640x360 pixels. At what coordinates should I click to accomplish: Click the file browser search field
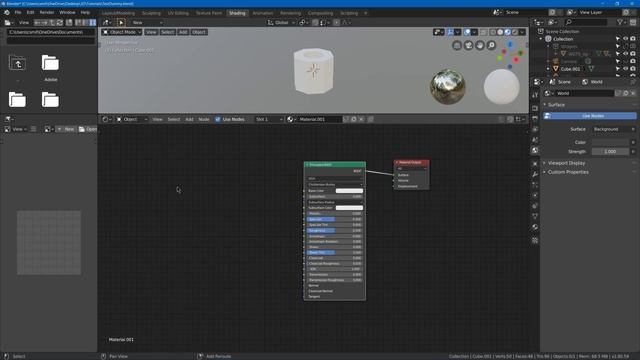tap(51, 40)
